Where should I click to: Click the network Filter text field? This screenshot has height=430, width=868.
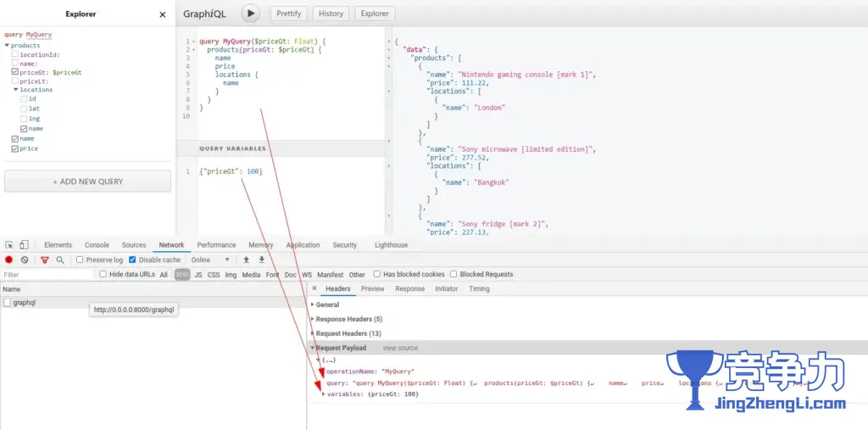click(x=47, y=275)
